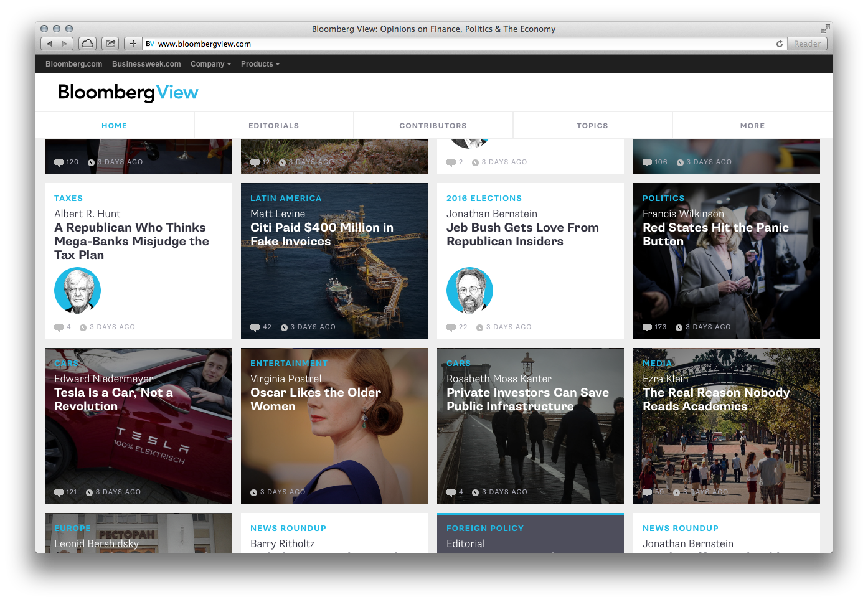Viewport: 868px width, 602px height.
Task: Click clock icon on Oscar Likes card
Action: coord(254,492)
